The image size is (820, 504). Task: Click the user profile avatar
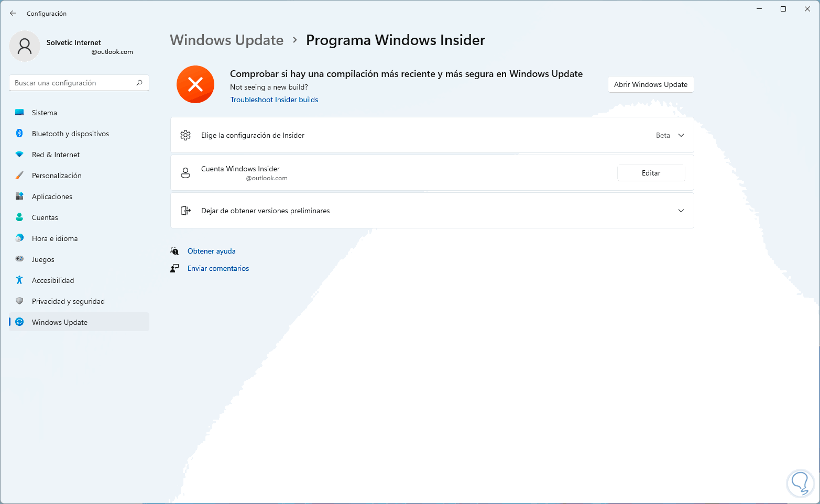click(x=25, y=46)
